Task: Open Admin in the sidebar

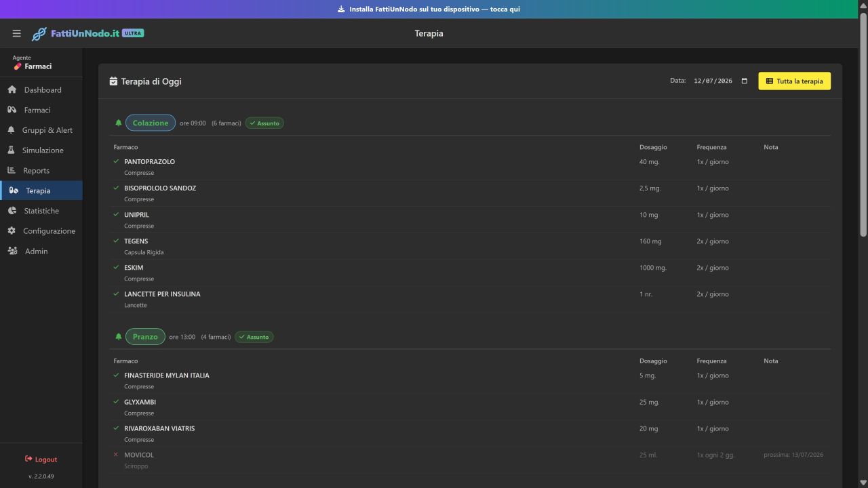Action: tap(41, 251)
